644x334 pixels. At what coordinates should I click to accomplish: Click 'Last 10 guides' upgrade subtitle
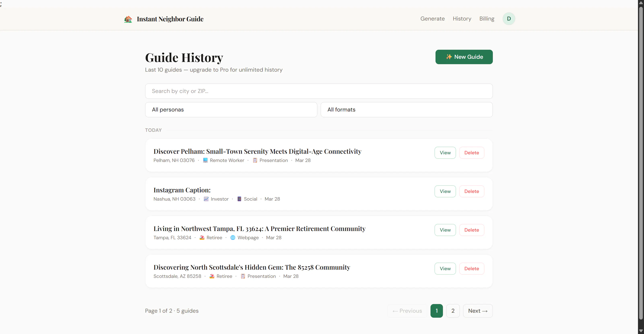tap(214, 70)
